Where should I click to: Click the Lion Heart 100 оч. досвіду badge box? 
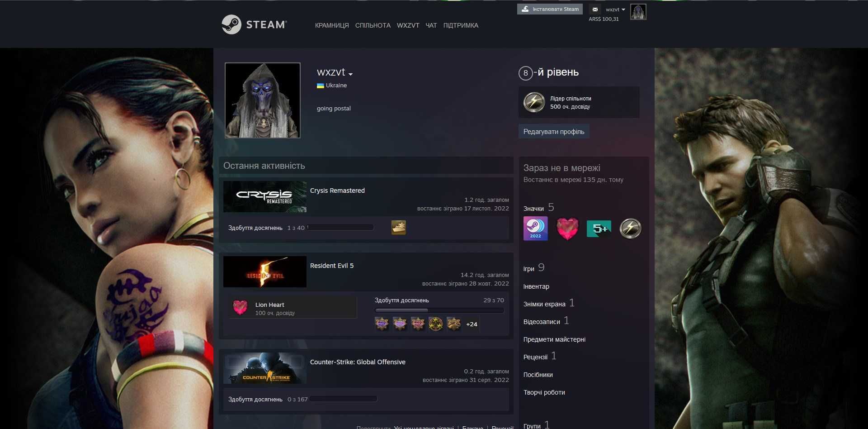click(293, 308)
